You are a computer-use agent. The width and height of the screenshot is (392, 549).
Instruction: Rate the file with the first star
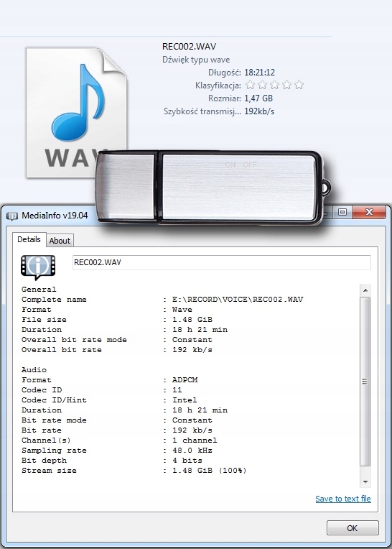(250, 85)
